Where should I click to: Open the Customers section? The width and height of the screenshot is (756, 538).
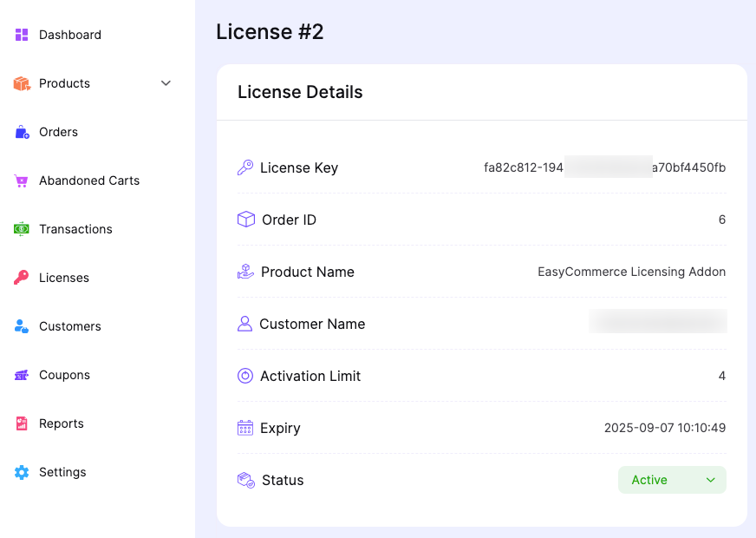point(70,326)
